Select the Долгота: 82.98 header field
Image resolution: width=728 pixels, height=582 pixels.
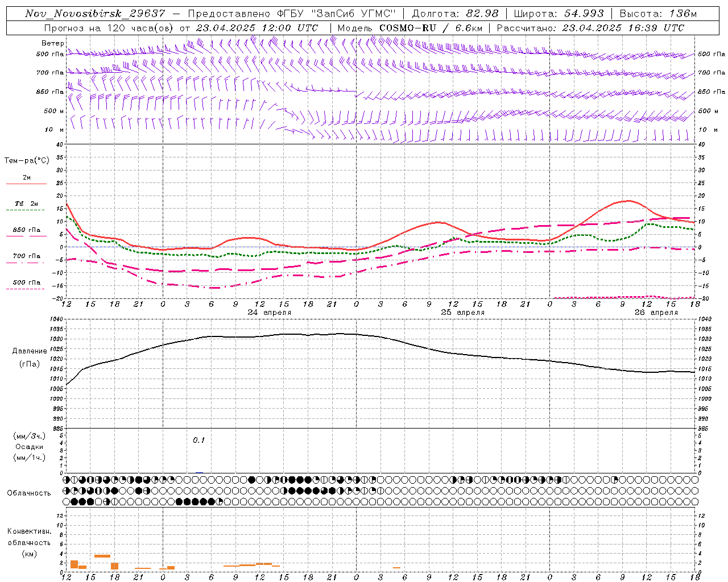[x=455, y=13]
